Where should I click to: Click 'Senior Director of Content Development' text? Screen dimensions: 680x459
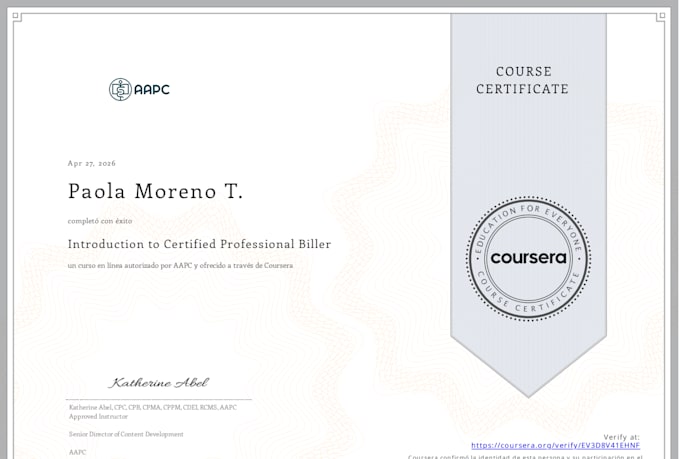[x=126, y=434]
